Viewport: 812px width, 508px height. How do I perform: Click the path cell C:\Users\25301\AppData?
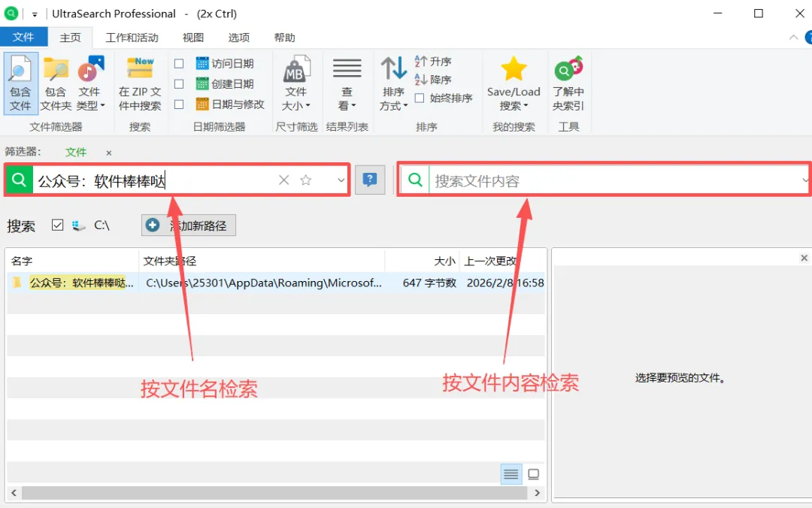tap(264, 283)
